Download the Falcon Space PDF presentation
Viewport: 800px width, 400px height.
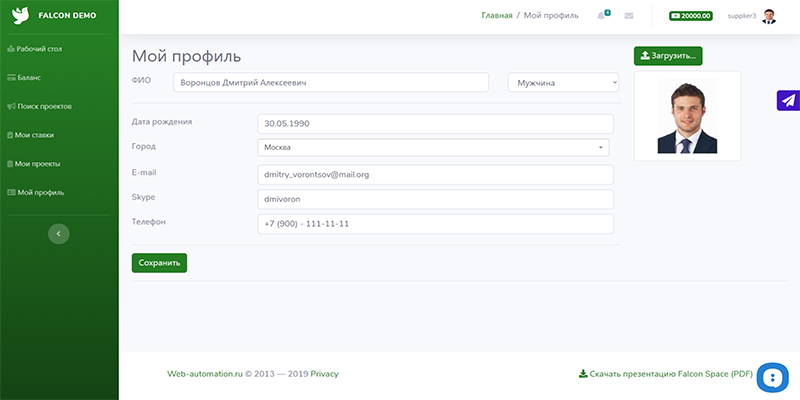666,374
